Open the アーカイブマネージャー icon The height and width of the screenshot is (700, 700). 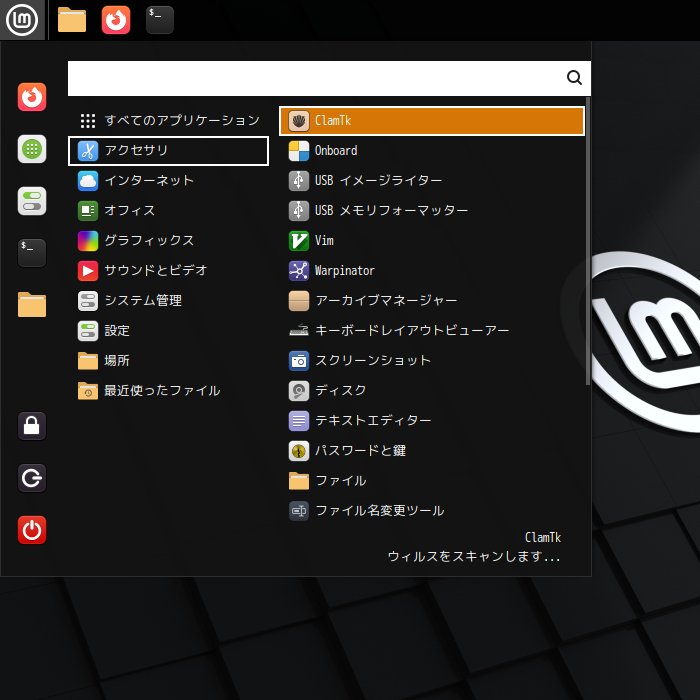tap(299, 301)
